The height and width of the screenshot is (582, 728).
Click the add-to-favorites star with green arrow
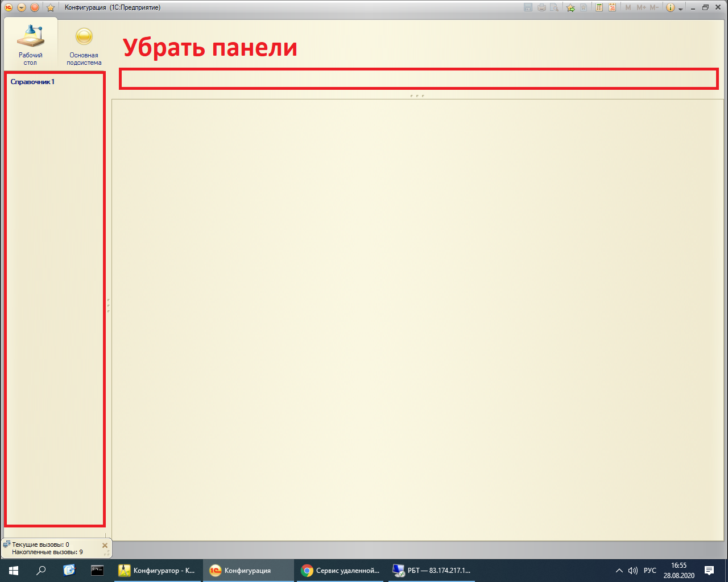(x=570, y=7)
